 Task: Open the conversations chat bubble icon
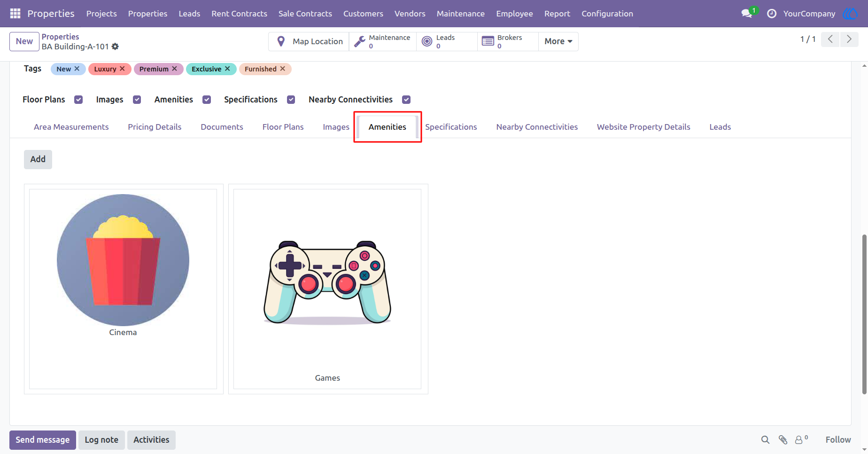(747, 14)
